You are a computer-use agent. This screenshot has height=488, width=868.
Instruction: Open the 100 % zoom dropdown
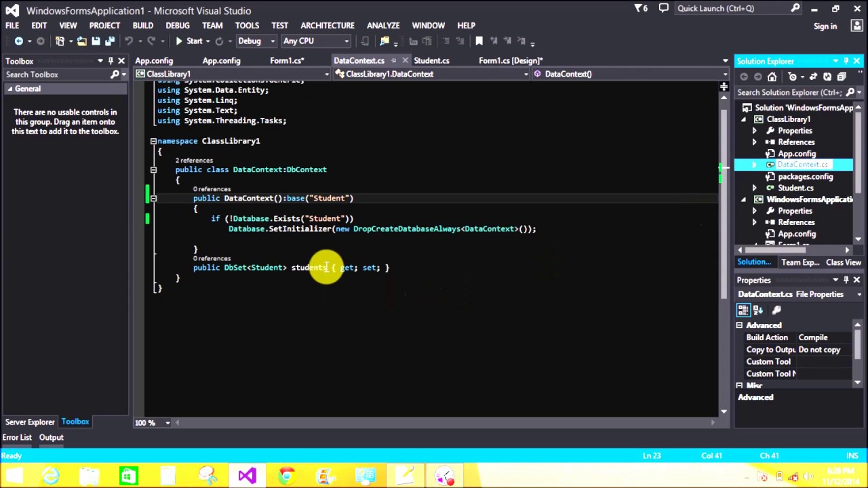coord(167,423)
